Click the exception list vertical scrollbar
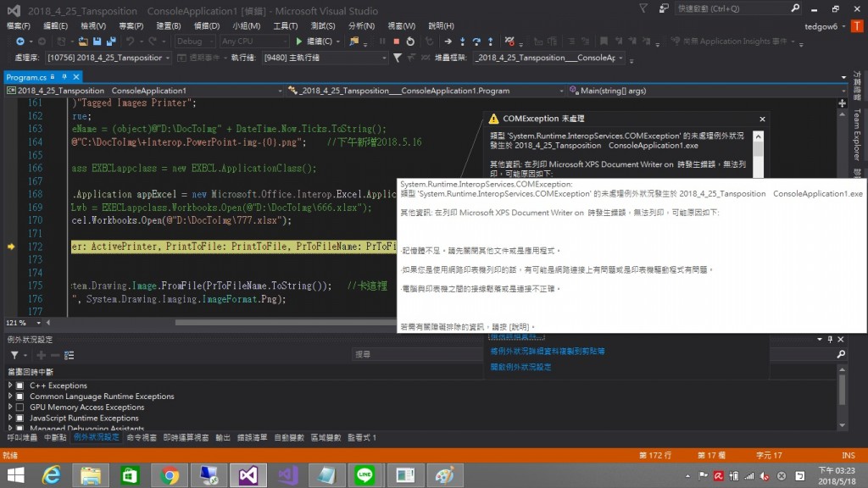This screenshot has width=868, height=488. 842,398
